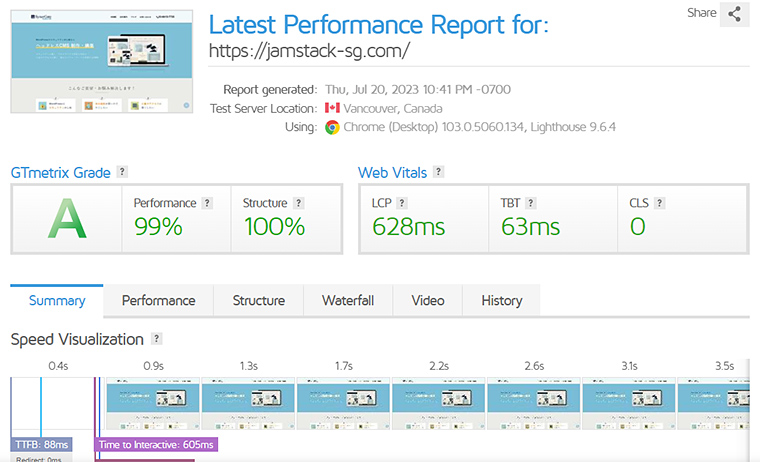Click the Canada flag icon
Viewport: 760px width, 462px height.
coord(332,108)
